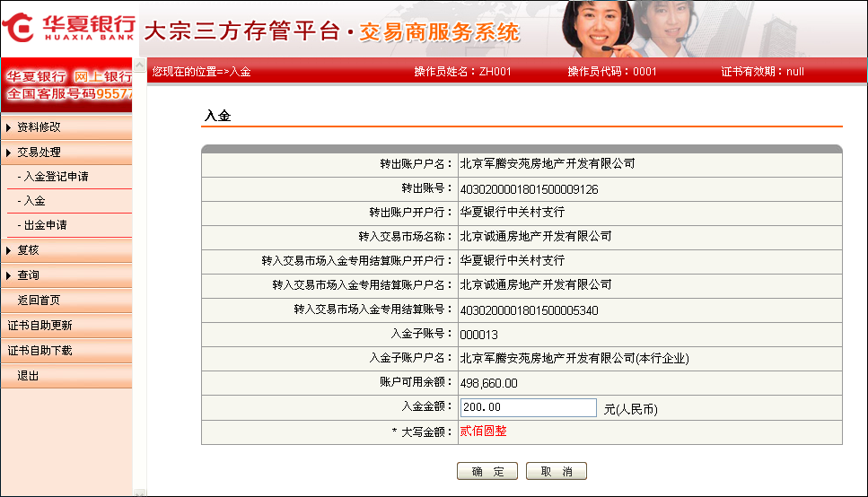Viewport: 868px width, 497px height.
Task: Click the 元(人民币) currency label
Action: tap(630, 409)
